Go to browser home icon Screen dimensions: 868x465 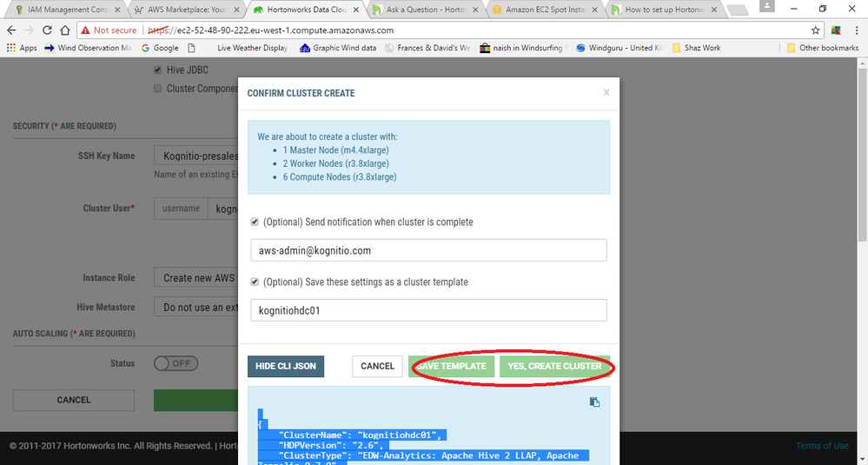click(65, 30)
